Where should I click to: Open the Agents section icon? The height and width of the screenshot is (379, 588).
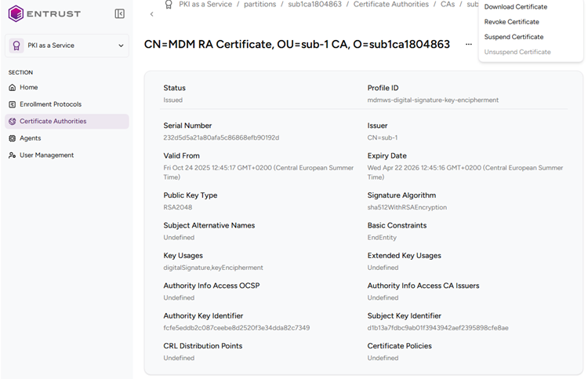13,138
